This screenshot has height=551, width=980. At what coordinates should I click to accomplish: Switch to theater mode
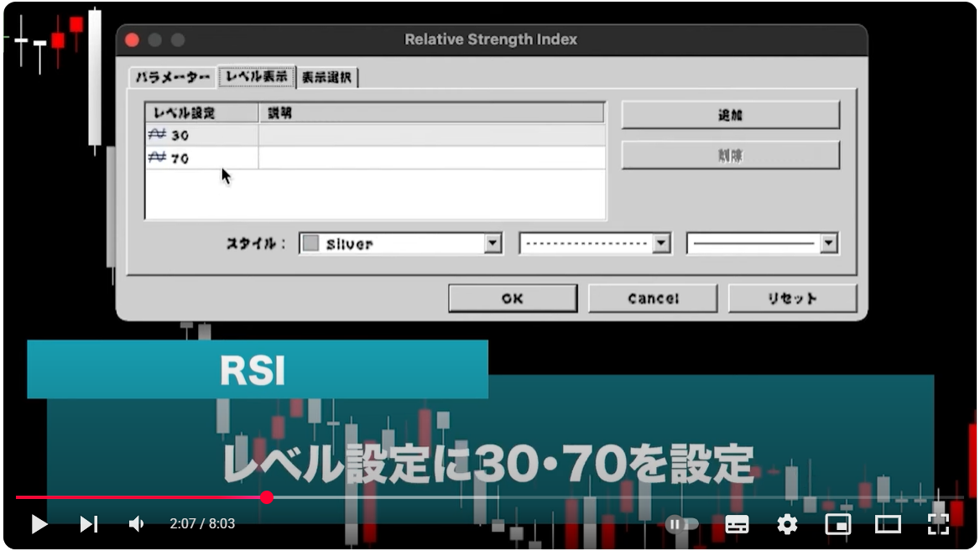(888, 524)
